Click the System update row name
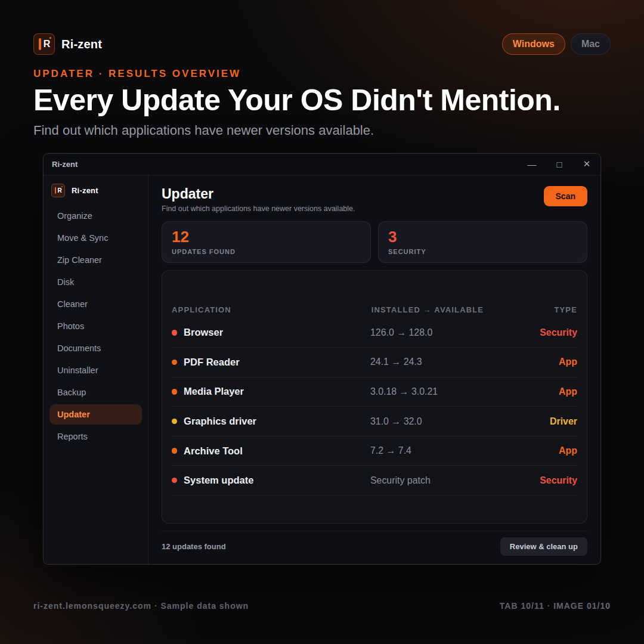 tap(218, 481)
